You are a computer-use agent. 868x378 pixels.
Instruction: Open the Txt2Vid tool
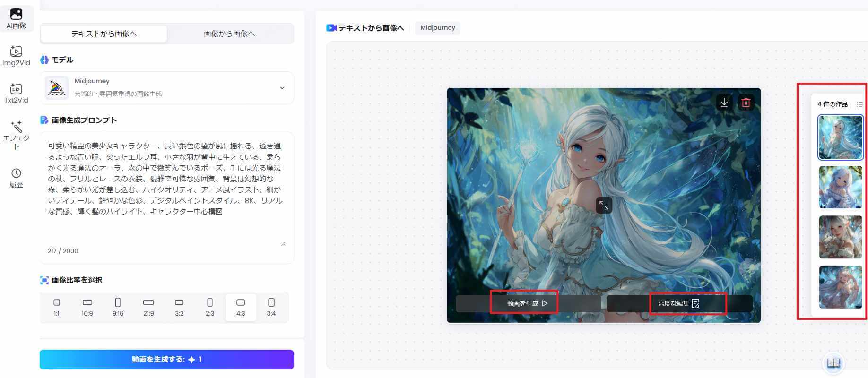click(16, 93)
